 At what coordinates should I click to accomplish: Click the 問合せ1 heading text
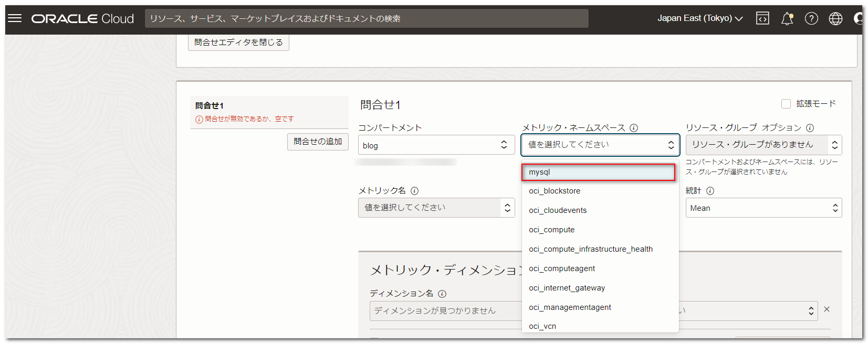(380, 105)
